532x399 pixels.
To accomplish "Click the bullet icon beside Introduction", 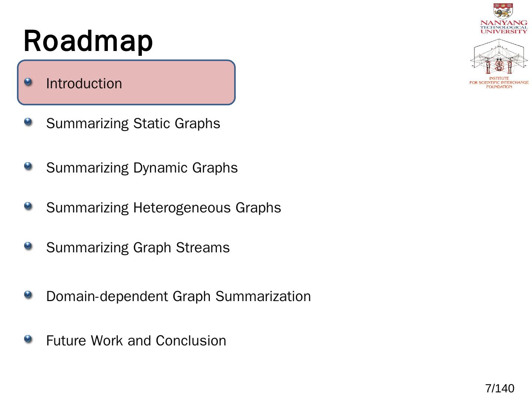I will [28, 82].
